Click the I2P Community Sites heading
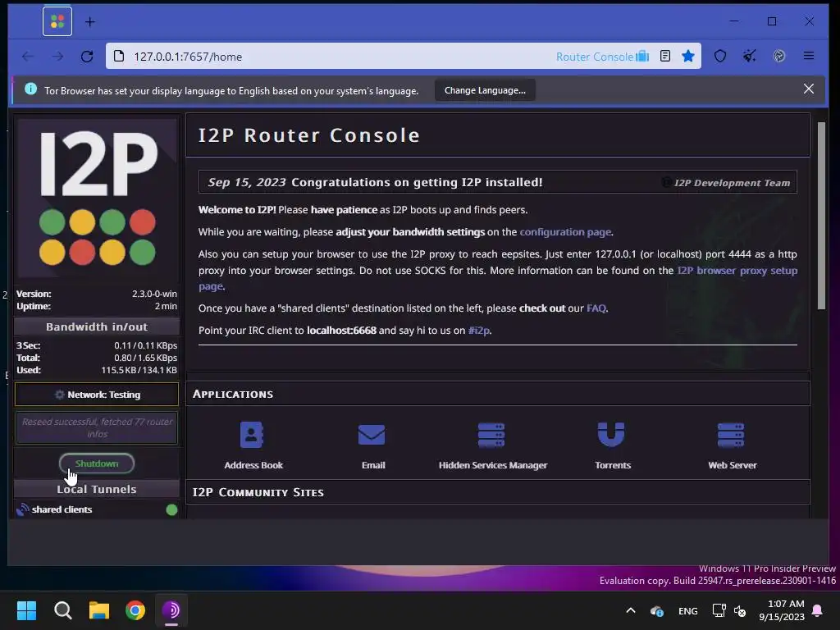840x630 pixels. pos(258,492)
